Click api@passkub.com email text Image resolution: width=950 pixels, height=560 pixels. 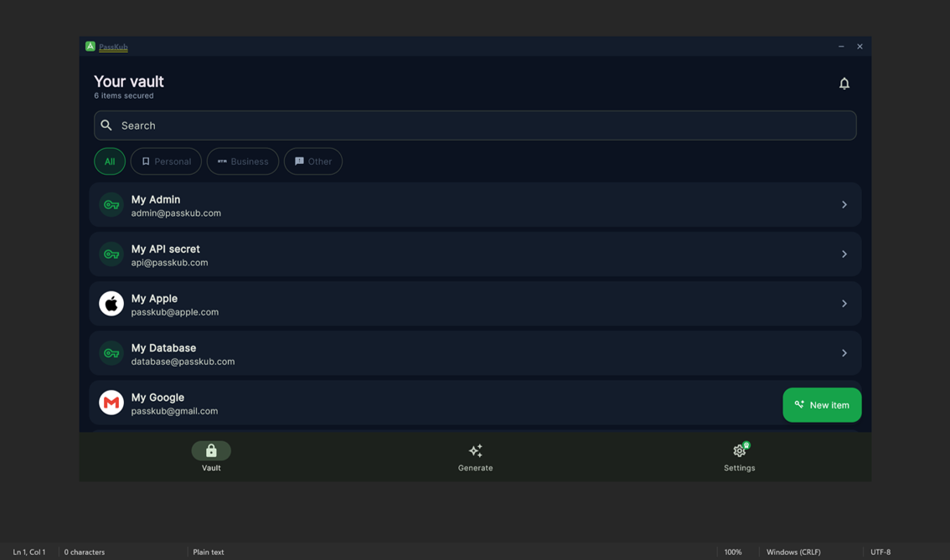169,263
